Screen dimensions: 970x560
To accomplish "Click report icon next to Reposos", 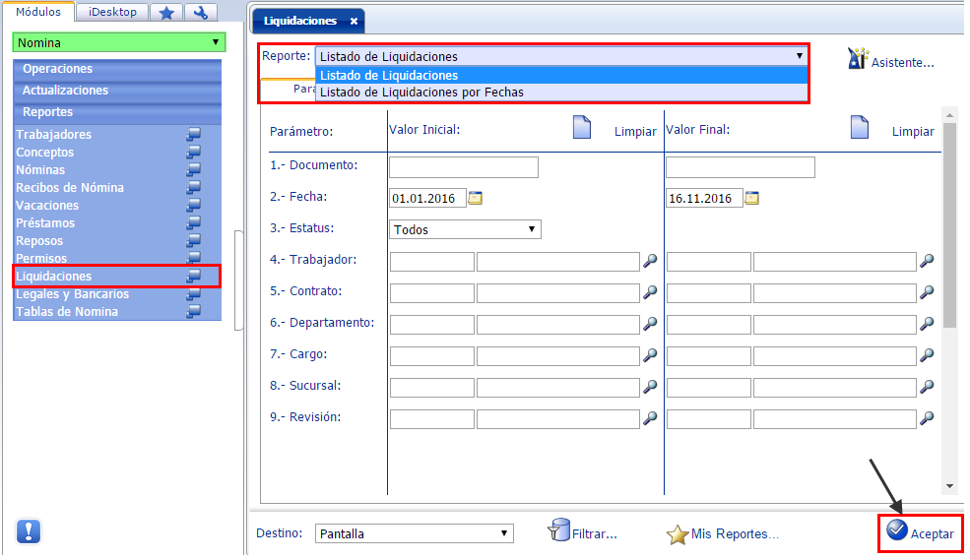I will point(194,240).
